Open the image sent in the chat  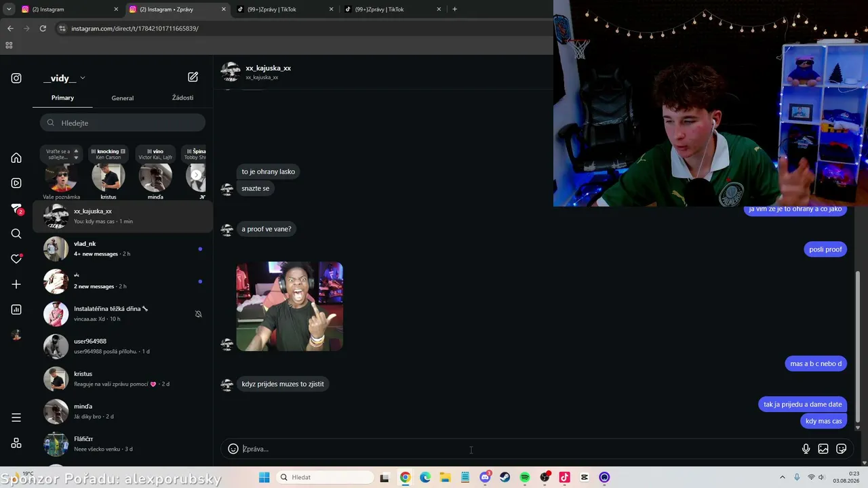pyautogui.click(x=290, y=306)
